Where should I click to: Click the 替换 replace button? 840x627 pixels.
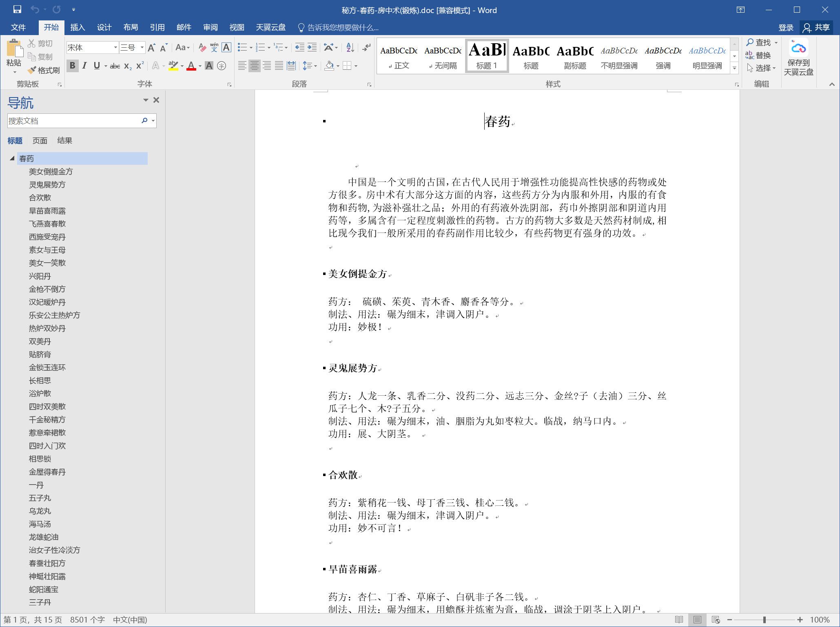pos(758,55)
